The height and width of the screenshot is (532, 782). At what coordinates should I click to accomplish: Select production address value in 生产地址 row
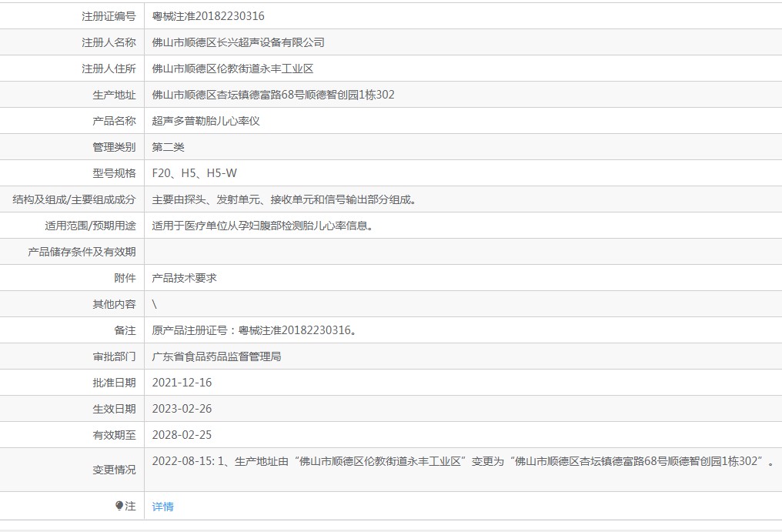pyautogui.click(x=273, y=95)
